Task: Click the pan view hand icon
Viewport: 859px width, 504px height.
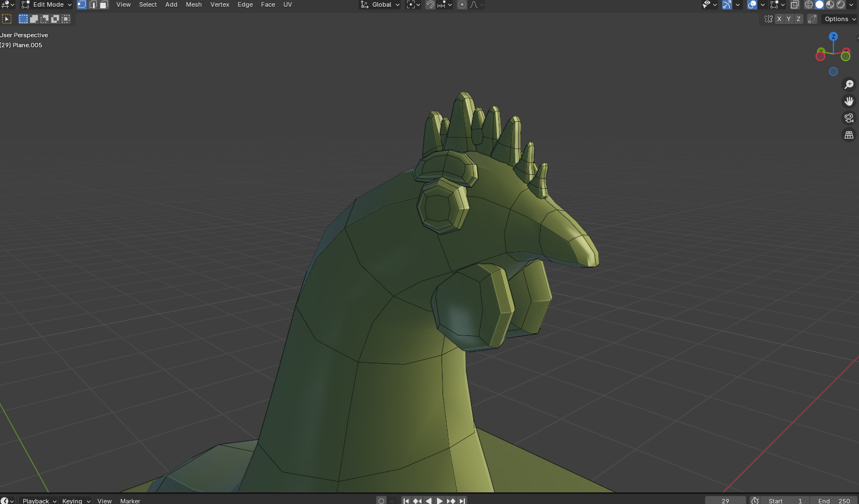Action: (849, 101)
